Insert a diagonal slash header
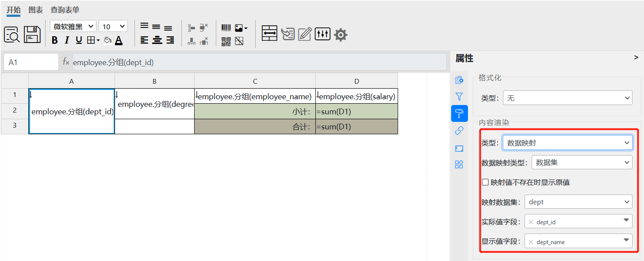Viewport: 644px width, 261px height. (239, 42)
